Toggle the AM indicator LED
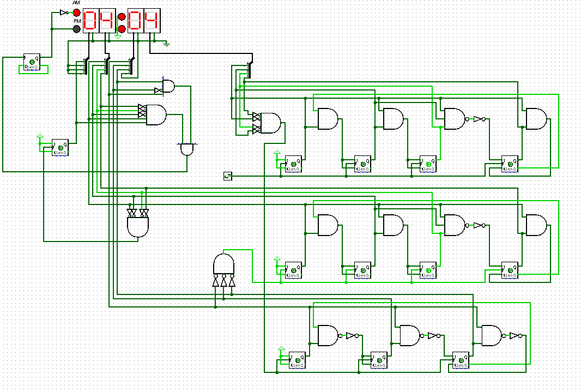Screen dimensions: 581x392 tap(76, 12)
